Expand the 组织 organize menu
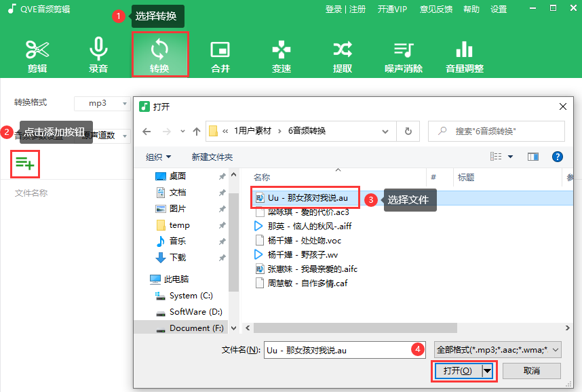This screenshot has height=392, width=582. tap(159, 157)
